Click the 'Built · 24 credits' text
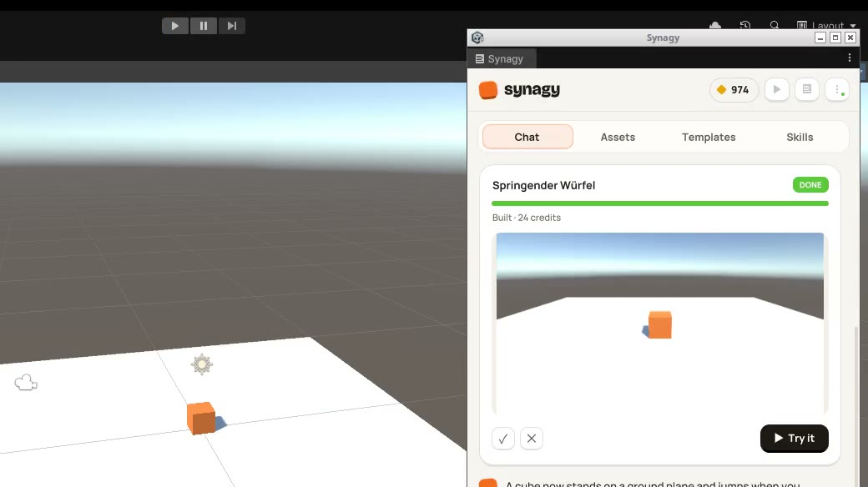 point(527,218)
